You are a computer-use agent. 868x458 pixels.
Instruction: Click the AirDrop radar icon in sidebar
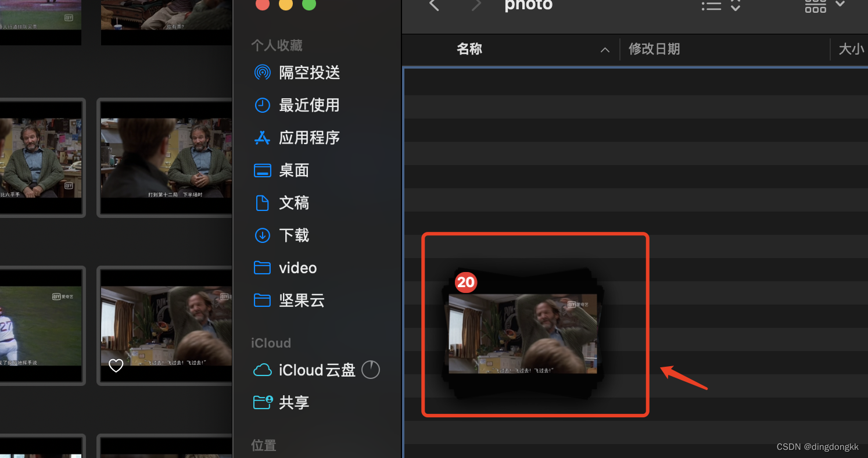(263, 73)
